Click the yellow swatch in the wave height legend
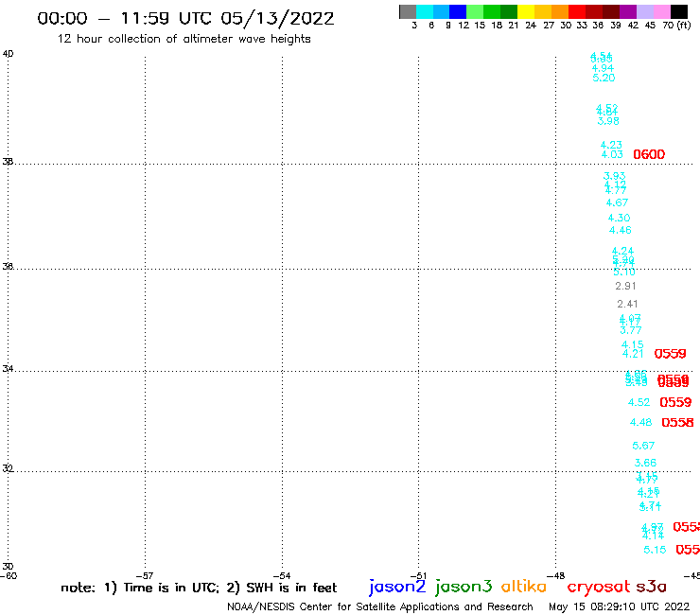The height and width of the screenshot is (615, 700). [526, 11]
